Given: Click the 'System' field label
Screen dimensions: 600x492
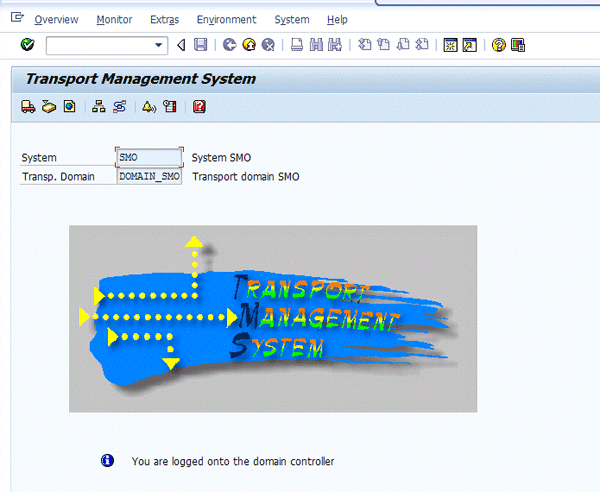Looking at the screenshot, I should (39, 158).
